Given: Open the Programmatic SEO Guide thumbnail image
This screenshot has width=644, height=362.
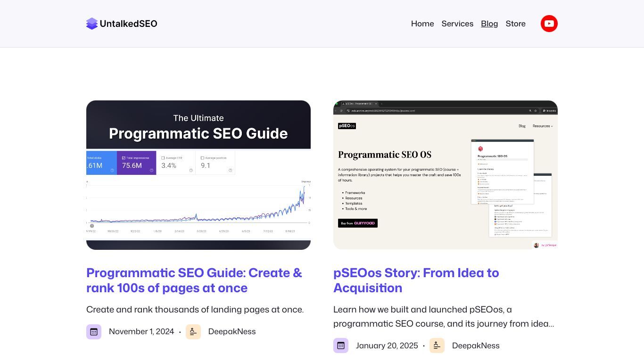Looking at the screenshot, I should (198, 175).
